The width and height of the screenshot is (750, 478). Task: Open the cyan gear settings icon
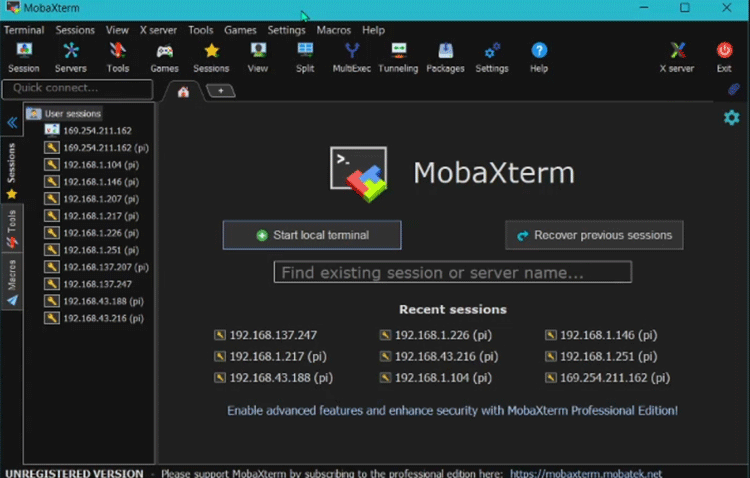coord(731,118)
